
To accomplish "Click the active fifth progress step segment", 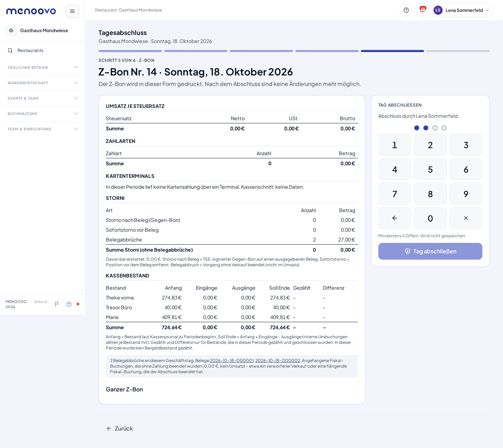I will tap(392, 51).
